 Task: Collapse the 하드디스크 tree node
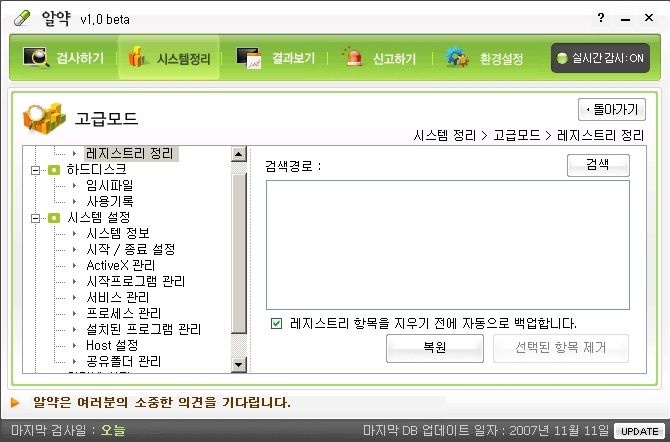35,170
